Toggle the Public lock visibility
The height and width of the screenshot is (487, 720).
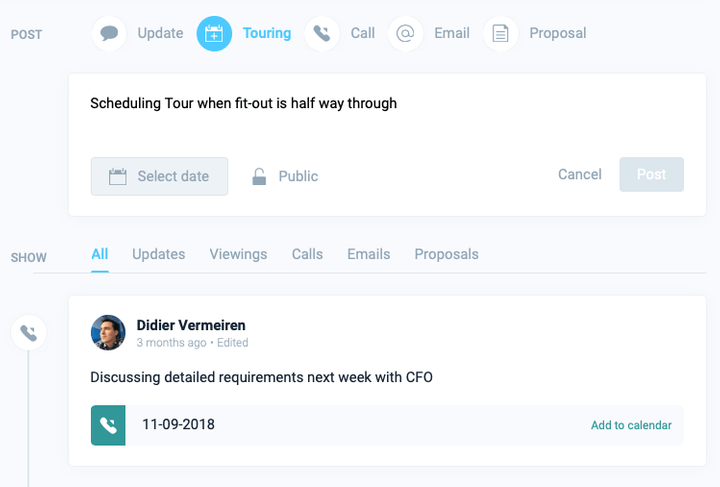point(285,176)
